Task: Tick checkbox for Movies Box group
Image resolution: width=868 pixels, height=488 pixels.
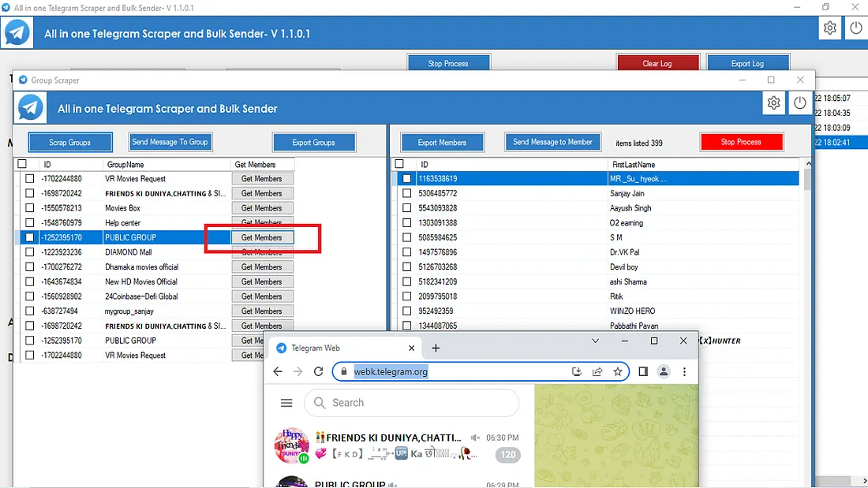Action: click(30, 208)
